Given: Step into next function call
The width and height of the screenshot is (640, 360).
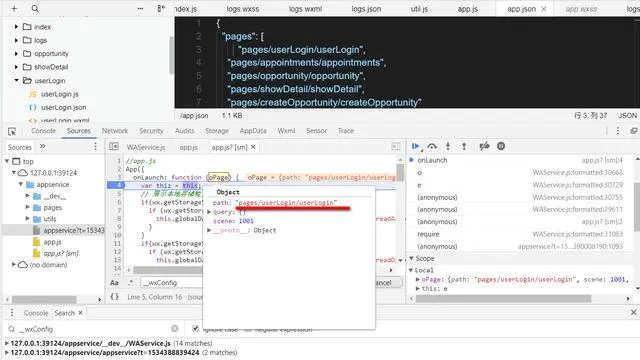Looking at the screenshot, I should pos(448,146).
